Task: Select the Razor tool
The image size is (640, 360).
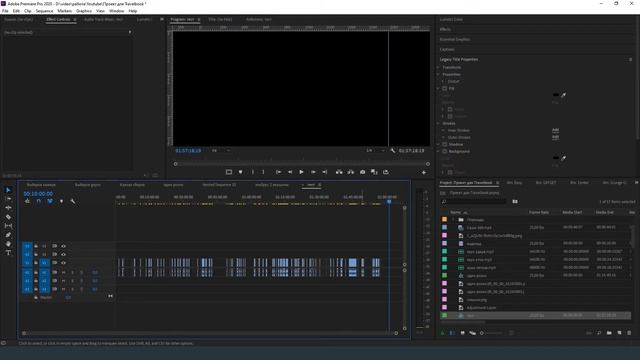Action: (x=8, y=217)
